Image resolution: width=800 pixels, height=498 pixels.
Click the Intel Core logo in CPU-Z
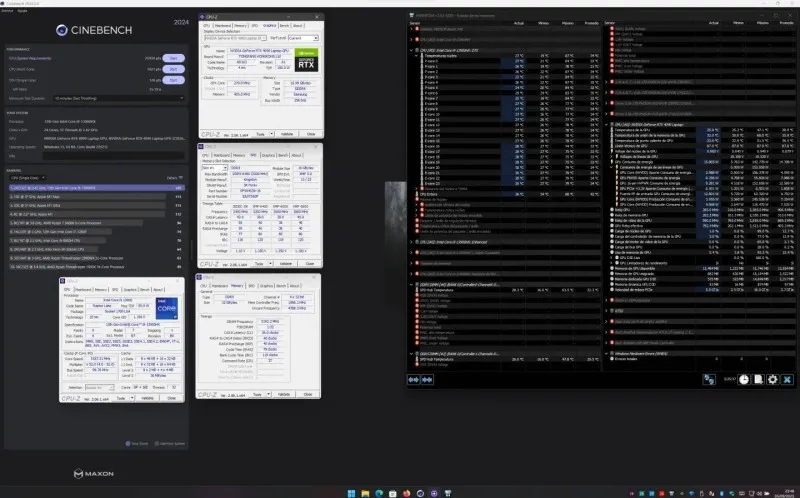166,308
